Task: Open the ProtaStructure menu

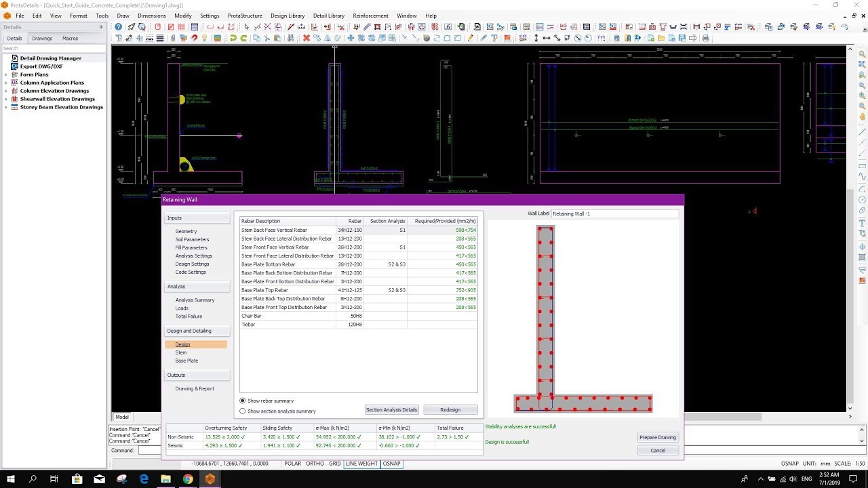Action: 244,16
